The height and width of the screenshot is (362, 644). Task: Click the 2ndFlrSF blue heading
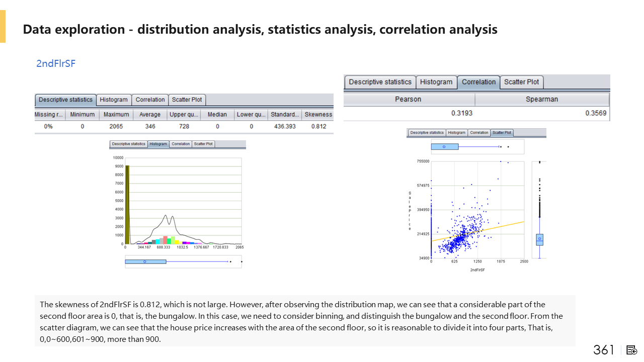[x=56, y=63]
